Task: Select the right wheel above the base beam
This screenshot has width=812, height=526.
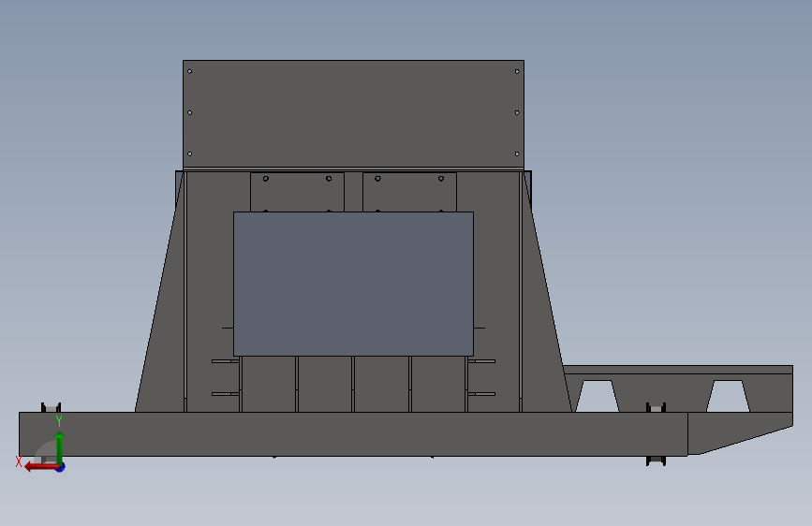Action: [656, 407]
